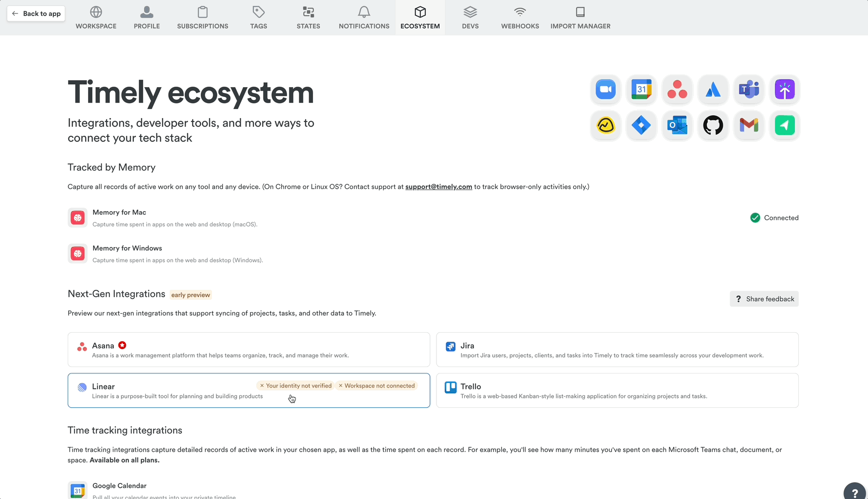Click the Microsoft Teams integration icon
This screenshot has height=499, width=868.
(749, 90)
